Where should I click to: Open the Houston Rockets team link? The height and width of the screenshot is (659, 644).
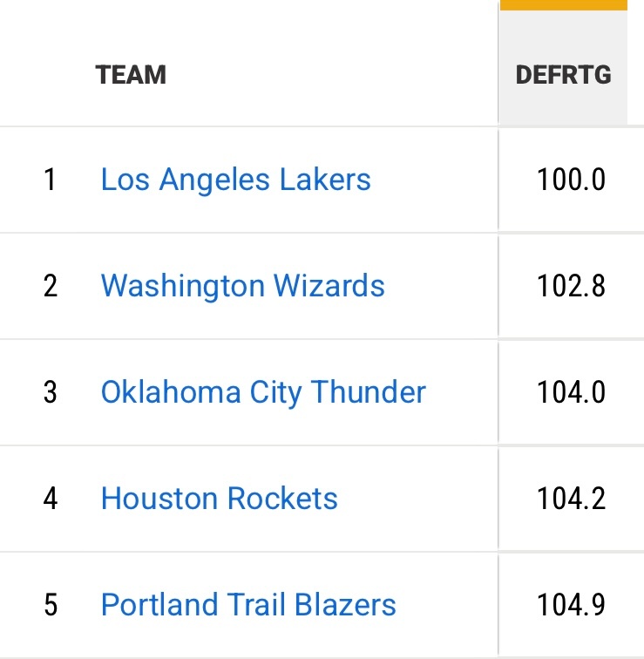[219, 499]
